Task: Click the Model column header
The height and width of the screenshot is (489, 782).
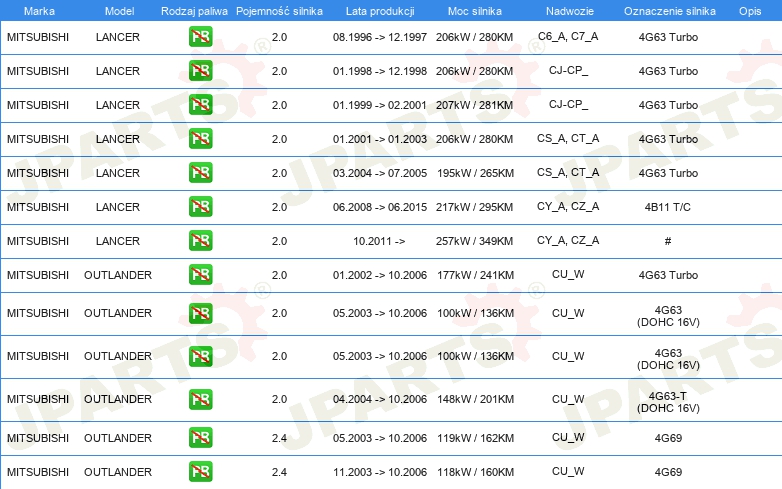Action: [x=119, y=11]
